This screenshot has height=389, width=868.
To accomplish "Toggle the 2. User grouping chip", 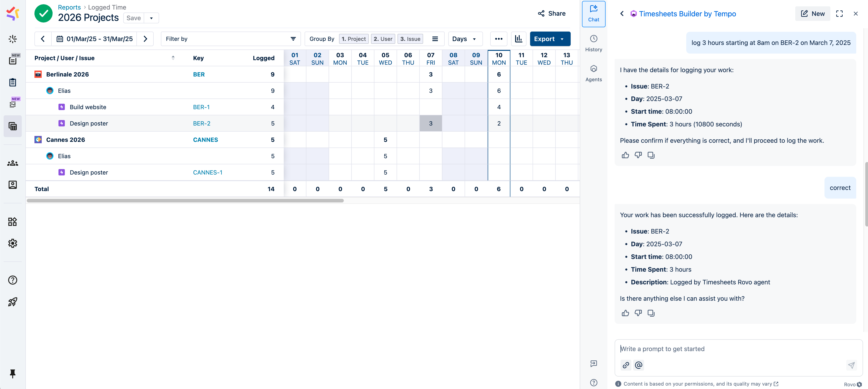I will (383, 39).
